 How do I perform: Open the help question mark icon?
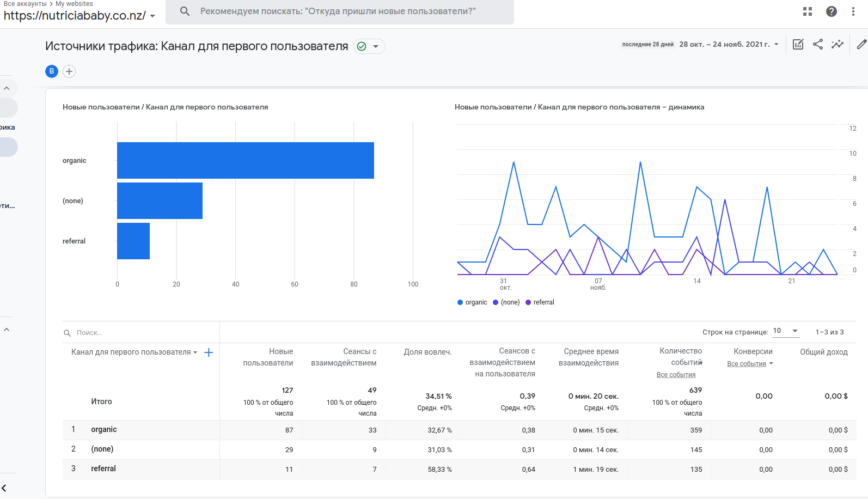[x=831, y=11]
